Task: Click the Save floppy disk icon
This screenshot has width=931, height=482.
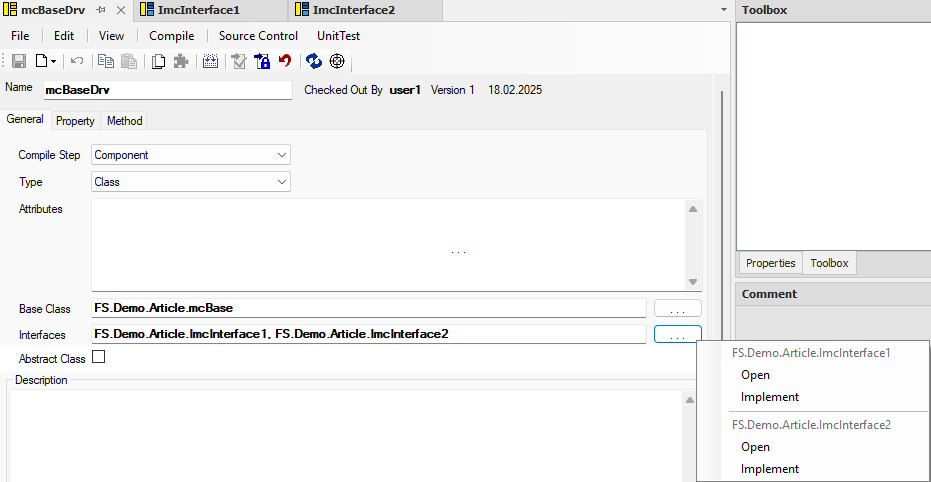Action: [18, 61]
